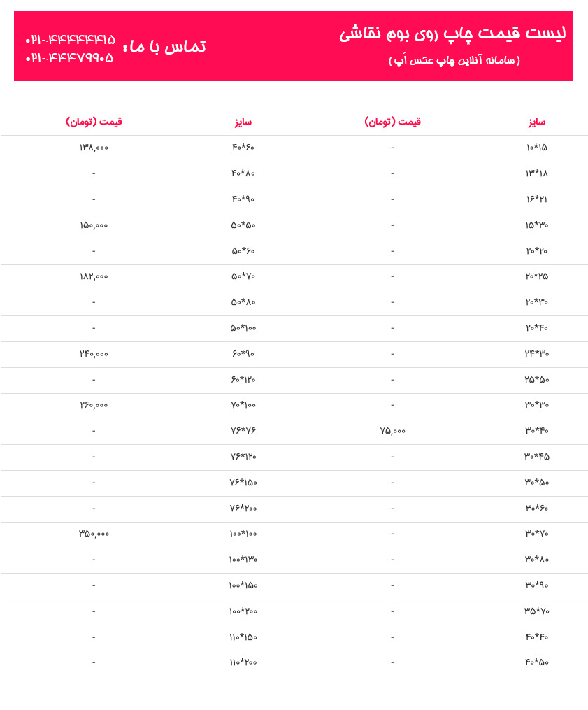Click the 350,000 price for 100*100
588x710 pixels.
click(94, 534)
